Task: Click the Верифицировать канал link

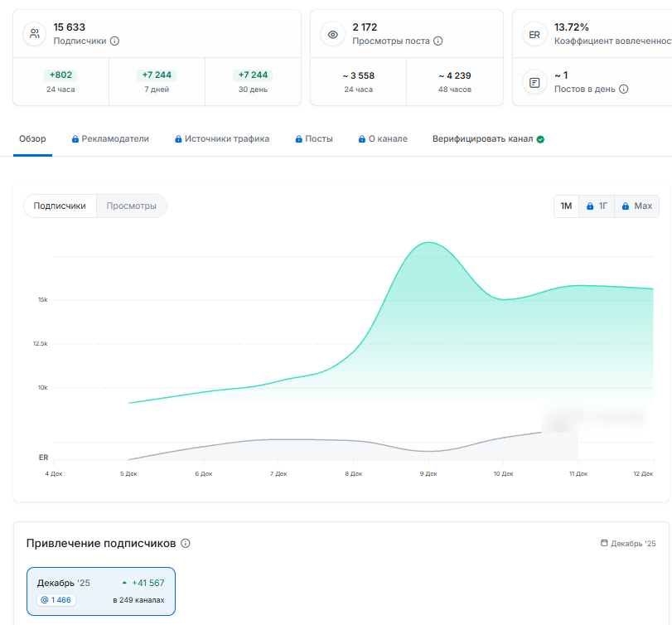Action: (x=482, y=139)
